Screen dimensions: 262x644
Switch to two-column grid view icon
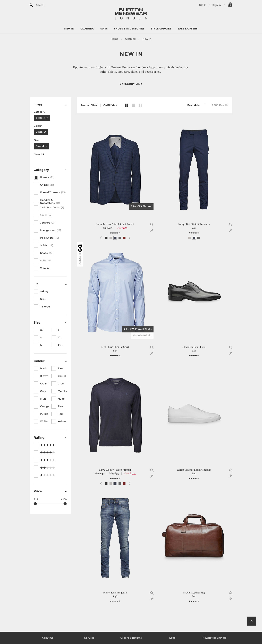click(126, 105)
